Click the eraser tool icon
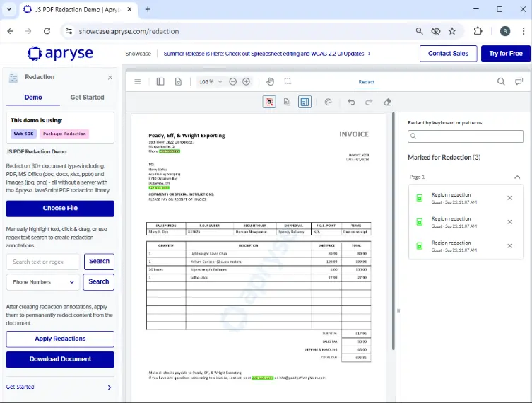The height and width of the screenshot is (403, 532). [x=387, y=102]
